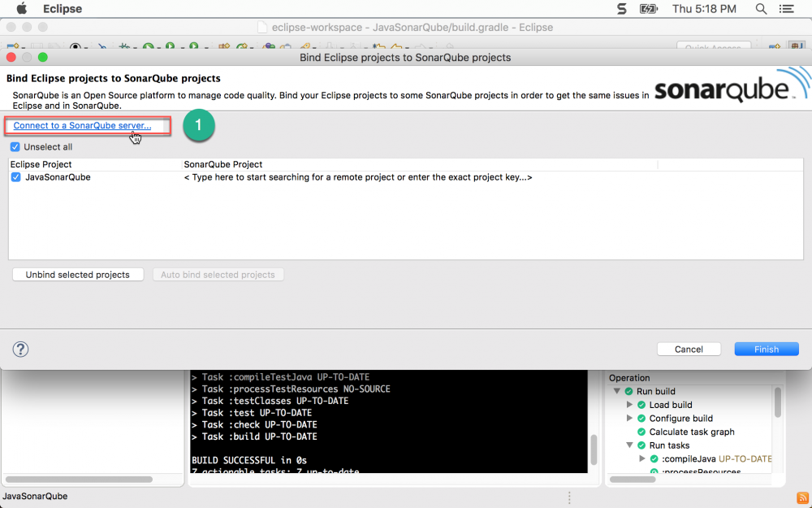This screenshot has width=812, height=508.
Task: Select 'Run tasks' tree row
Action: [669, 445]
